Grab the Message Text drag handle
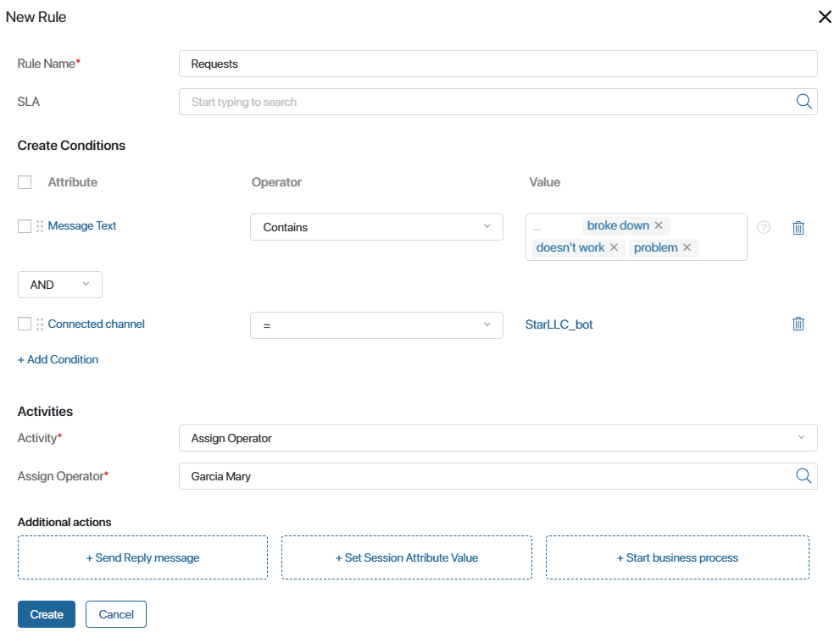Image resolution: width=840 pixels, height=632 pixels. [x=40, y=226]
